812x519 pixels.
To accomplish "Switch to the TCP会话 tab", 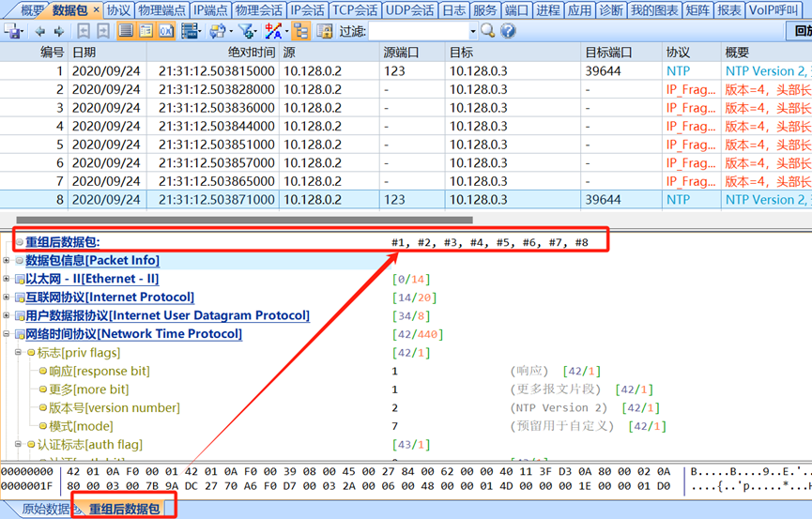I will coord(355,10).
